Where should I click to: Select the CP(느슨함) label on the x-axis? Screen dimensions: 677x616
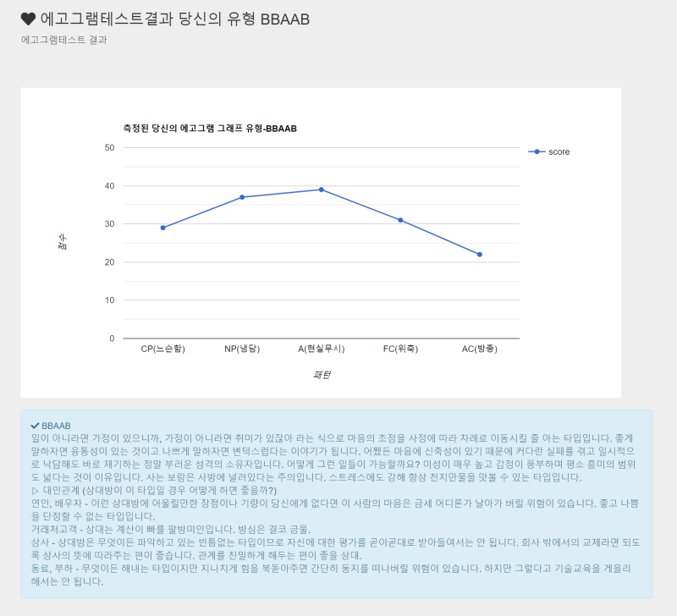162,348
